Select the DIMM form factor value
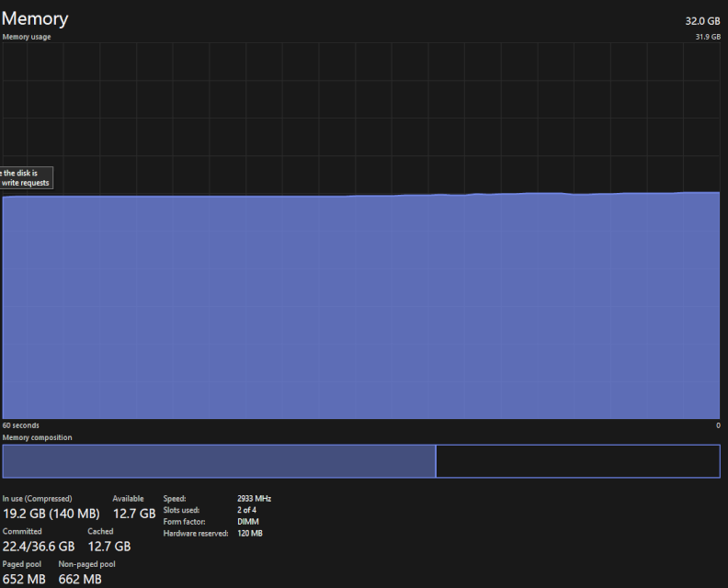This screenshot has width=728, height=588. [248, 522]
